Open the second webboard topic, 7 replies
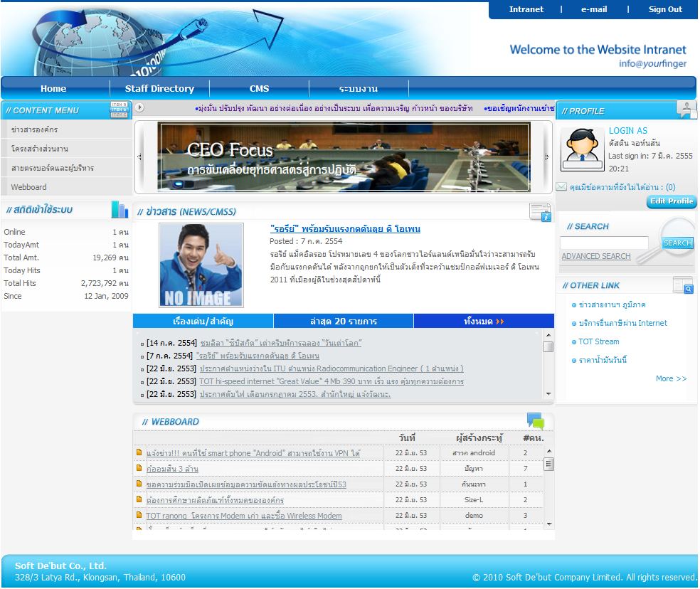 point(172,469)
